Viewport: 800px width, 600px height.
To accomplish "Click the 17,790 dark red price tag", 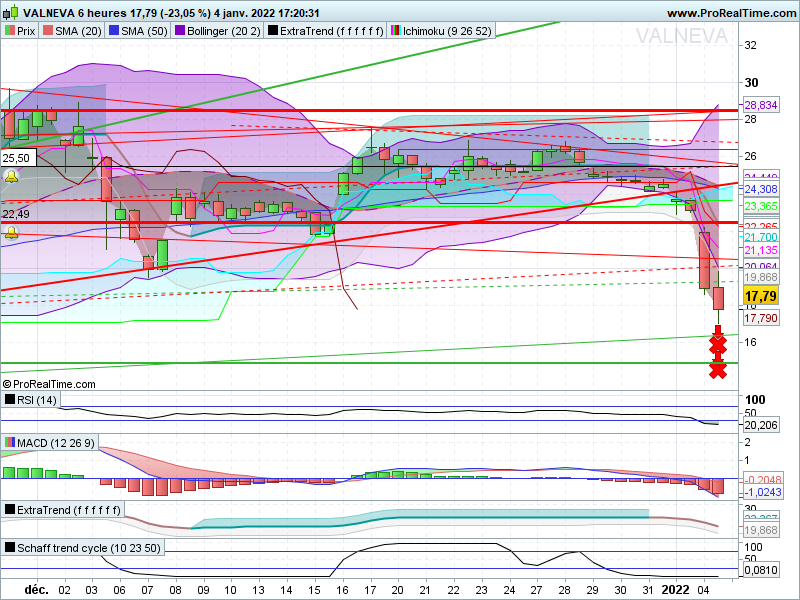I will (x=761, y=318).
